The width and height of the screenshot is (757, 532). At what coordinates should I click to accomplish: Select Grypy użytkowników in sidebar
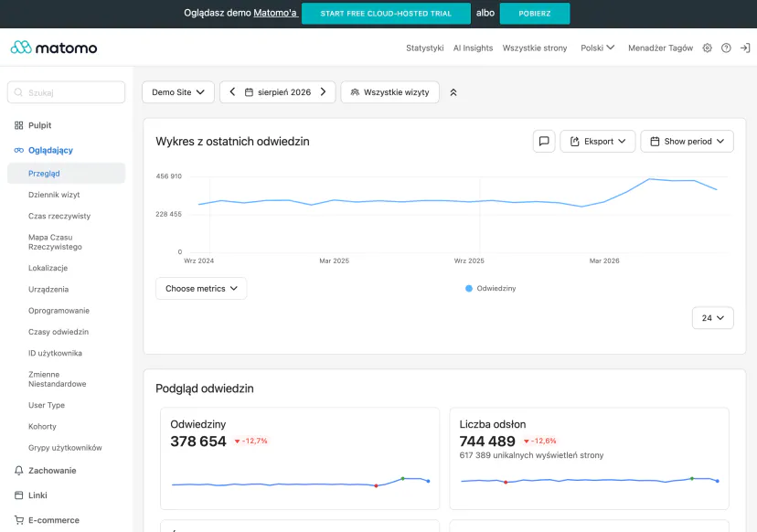(x=66, y=448)
